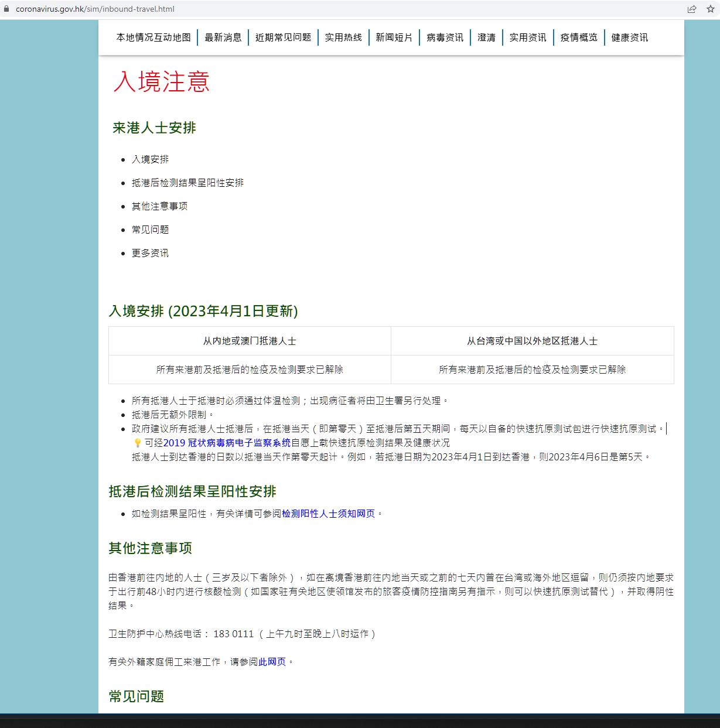Go to 近期常见问题 in navigation bar
The image size is (720, 728).
pyautogui.click(x=283, y=37)
